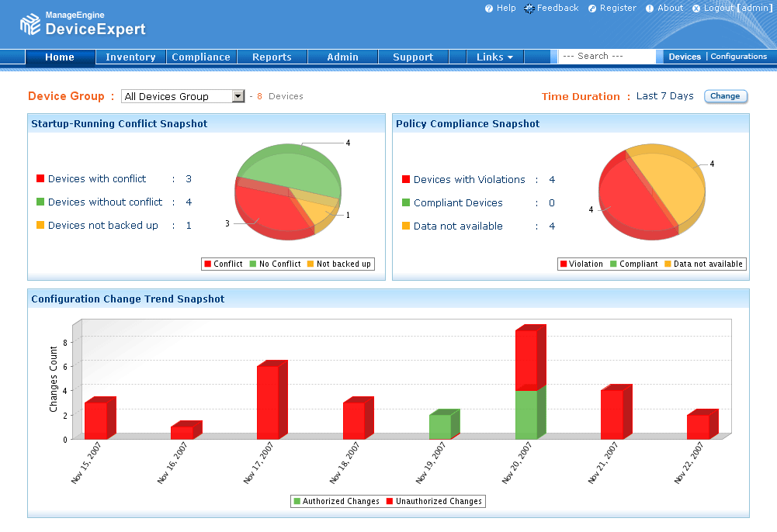Open the Admin tab
Screen dimensions: 777x532
342,57
